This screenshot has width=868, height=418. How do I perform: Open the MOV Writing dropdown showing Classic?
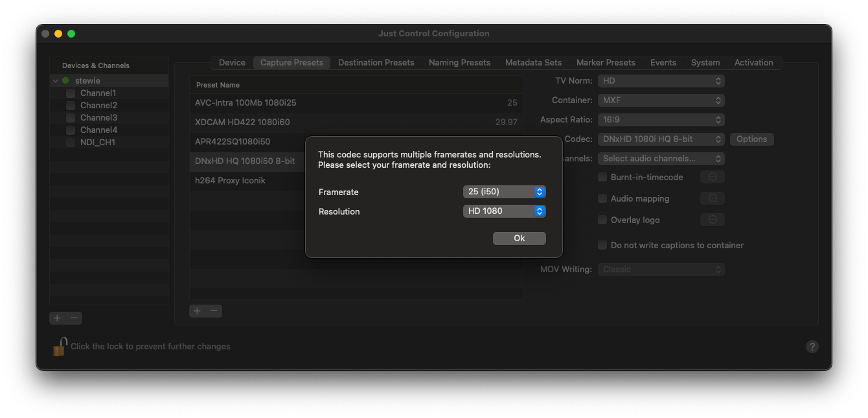(661, 269)
